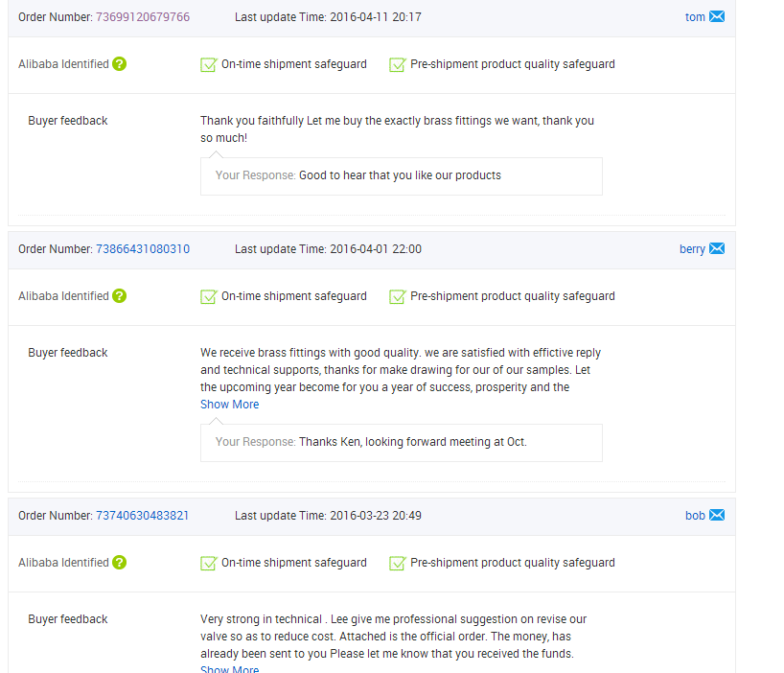Open order number 73699120679766

click(x=143, y=17)
